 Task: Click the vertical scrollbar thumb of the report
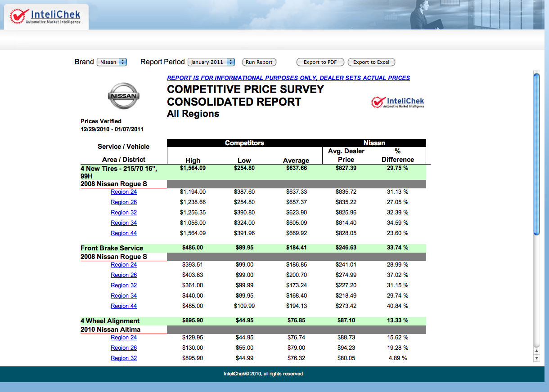[536, 154]
